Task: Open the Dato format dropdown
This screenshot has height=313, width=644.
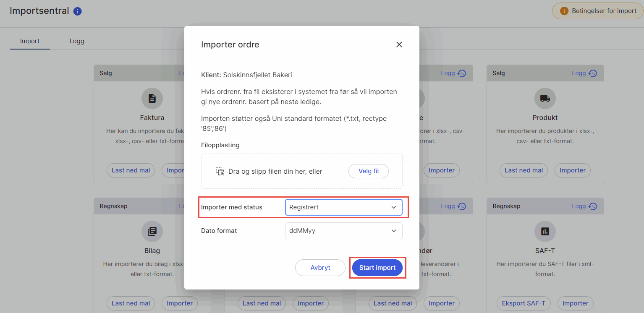Action: pos(343,231)
